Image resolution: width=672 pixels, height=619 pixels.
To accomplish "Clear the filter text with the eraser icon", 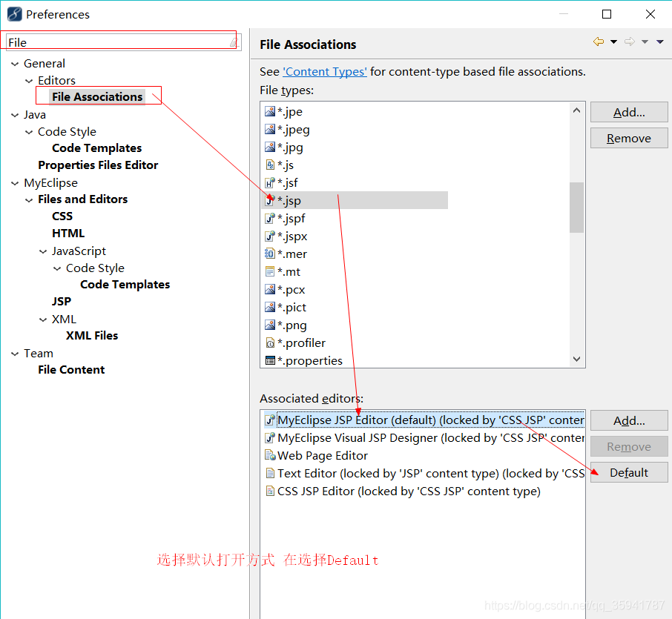I will (234, 42).
